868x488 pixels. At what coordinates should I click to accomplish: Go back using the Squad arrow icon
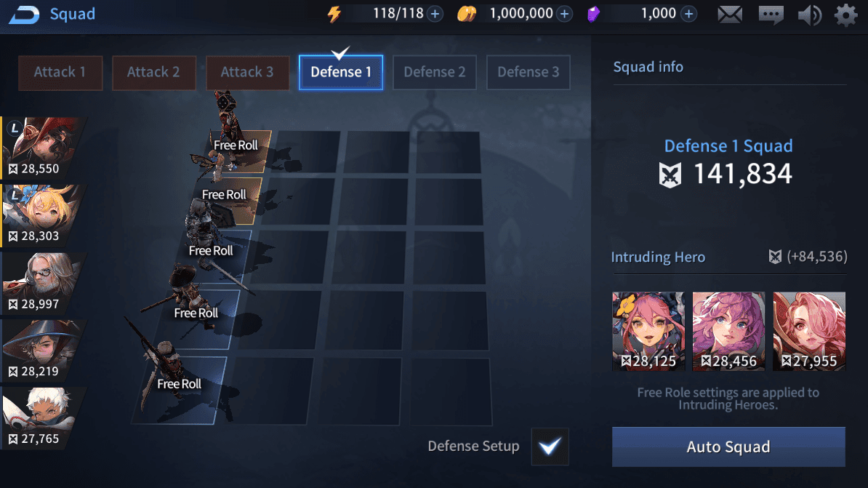[24, 14]
